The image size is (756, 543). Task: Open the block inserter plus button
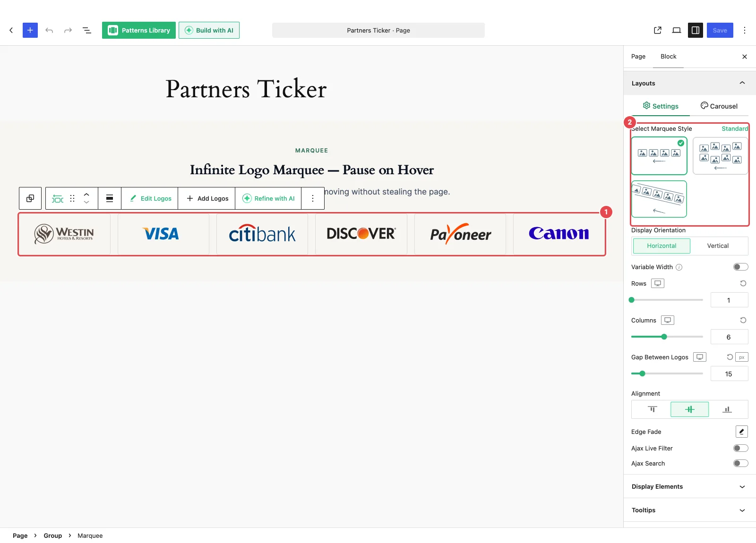[x=30, y=30]
